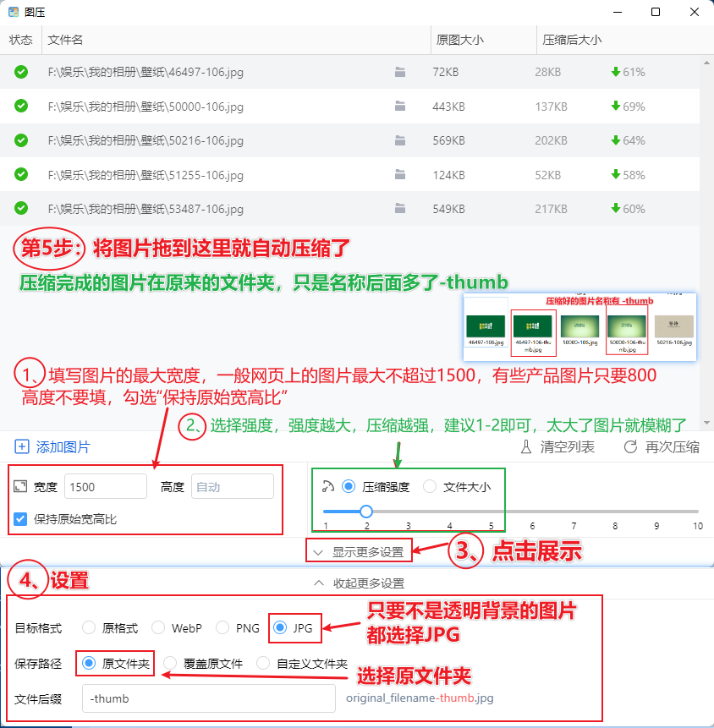Screen dimensions: 714x728
Task: Click the list scrollbar up arrow
Action: point(706,63)
